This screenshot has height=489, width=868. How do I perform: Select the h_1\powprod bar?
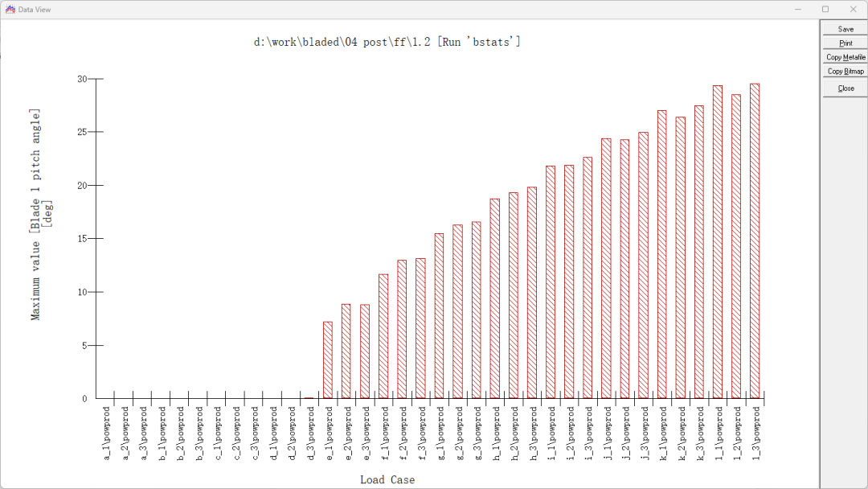(495, 298)
